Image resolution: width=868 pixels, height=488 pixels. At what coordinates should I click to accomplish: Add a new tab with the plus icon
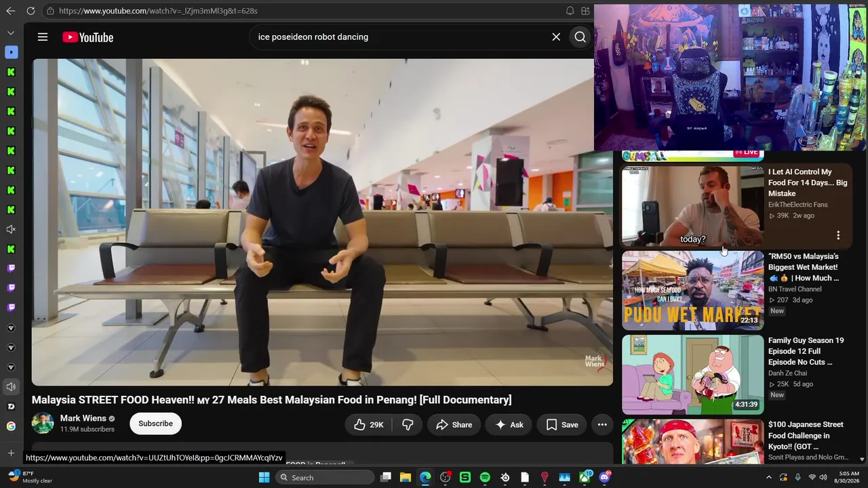tap(11, 453)
